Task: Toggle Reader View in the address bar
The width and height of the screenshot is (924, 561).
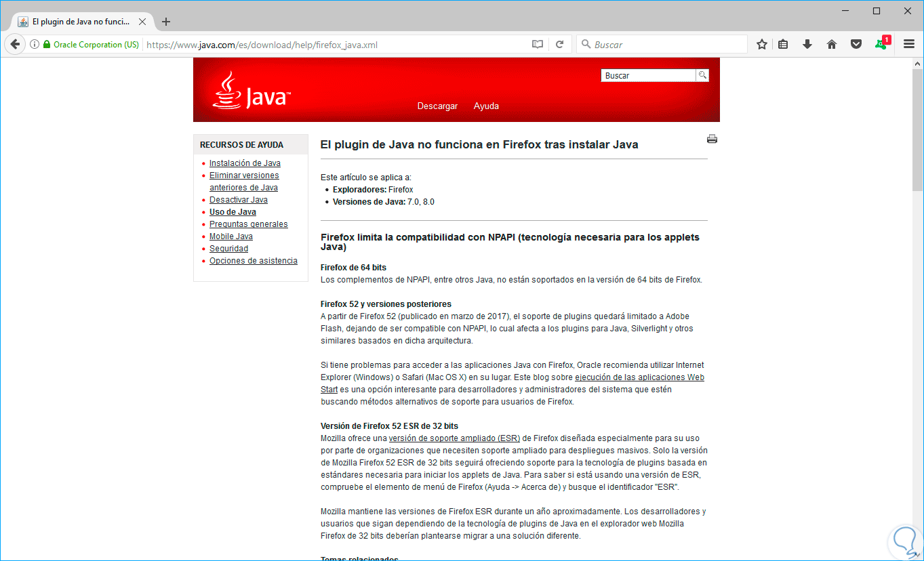Action: [538, 44]
